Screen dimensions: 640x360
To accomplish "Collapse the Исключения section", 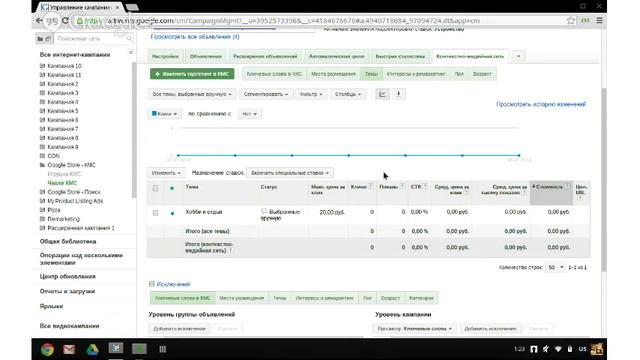I will [151, 284].
